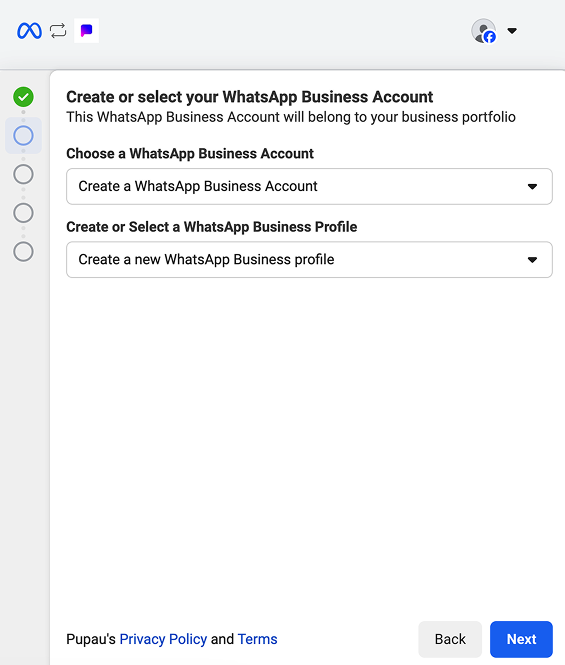Screen dimensions: 565x665
Task: Open the Terms link
Action: [257, 639]
